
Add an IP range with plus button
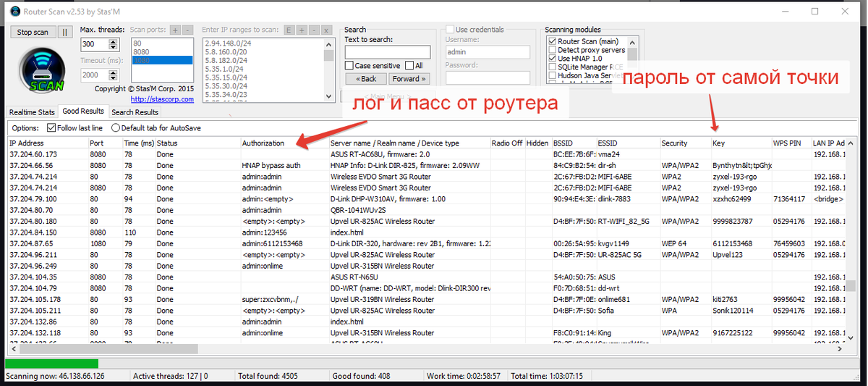click(x=301, y=30)
